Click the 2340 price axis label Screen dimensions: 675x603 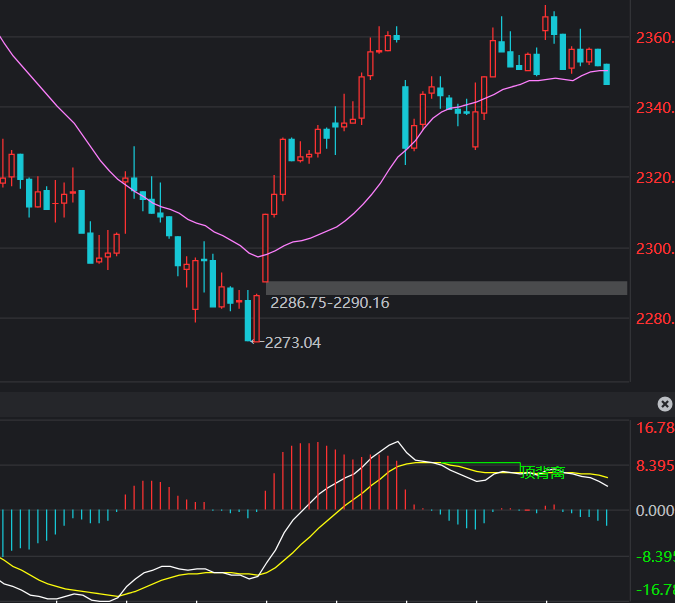(655, 108)
